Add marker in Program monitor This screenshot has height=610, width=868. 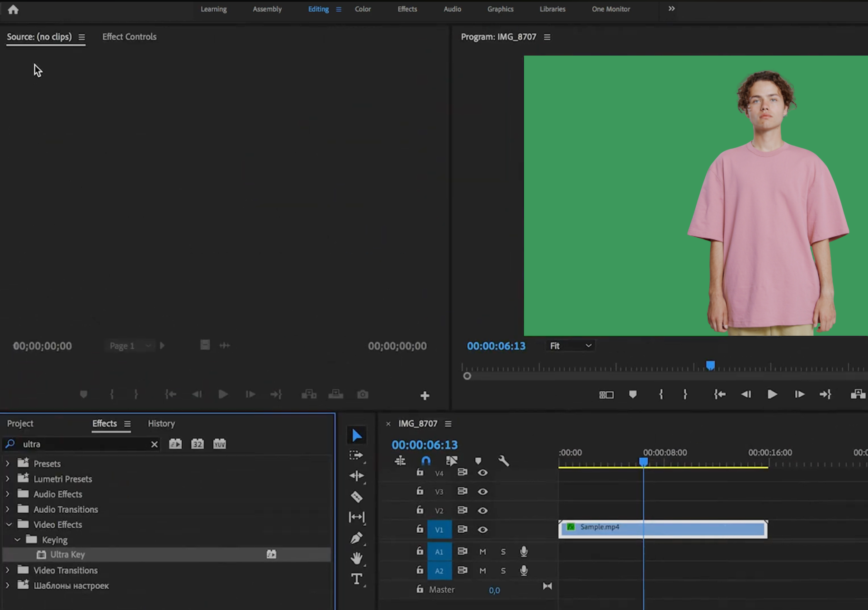tap(632, 394)
